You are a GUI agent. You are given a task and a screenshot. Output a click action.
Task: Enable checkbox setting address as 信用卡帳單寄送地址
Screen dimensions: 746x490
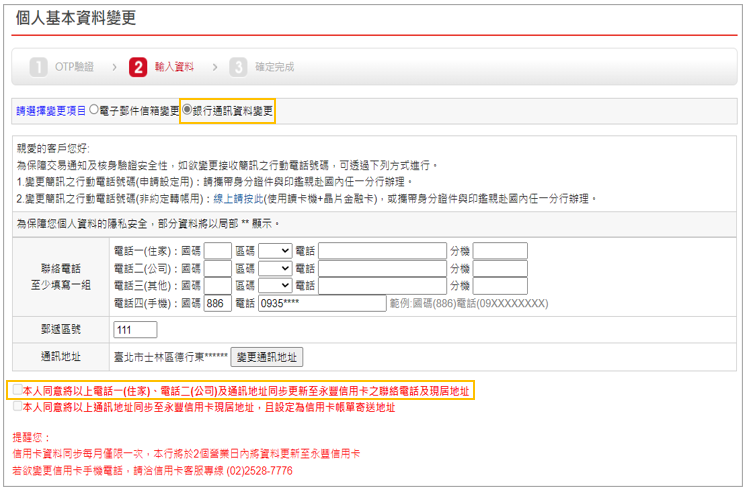(17, 407)
